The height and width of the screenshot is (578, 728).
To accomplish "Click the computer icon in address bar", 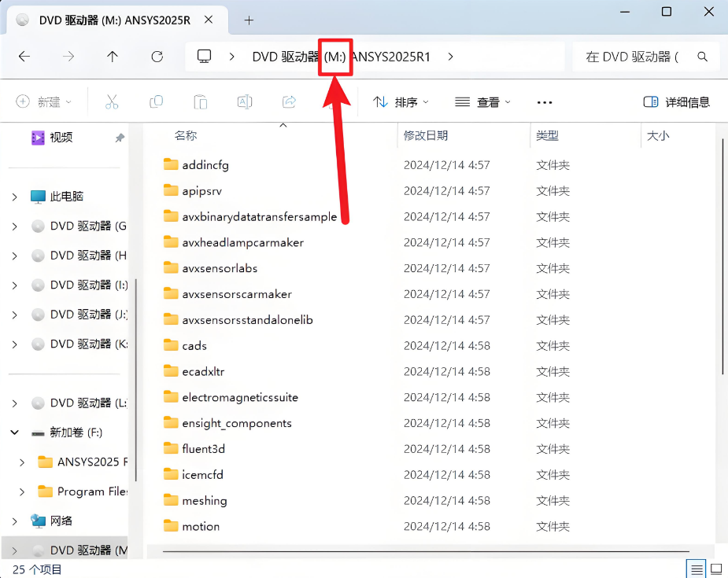I will [205, 57].
